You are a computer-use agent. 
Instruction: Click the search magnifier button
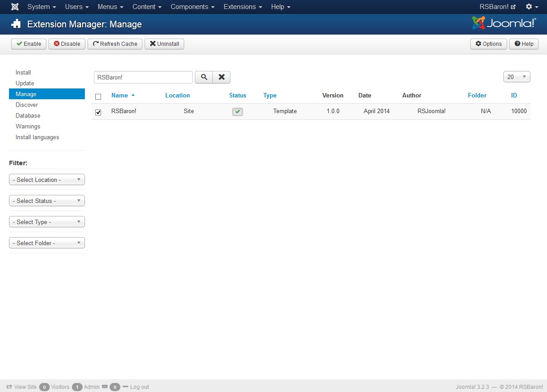click(204, 77)
